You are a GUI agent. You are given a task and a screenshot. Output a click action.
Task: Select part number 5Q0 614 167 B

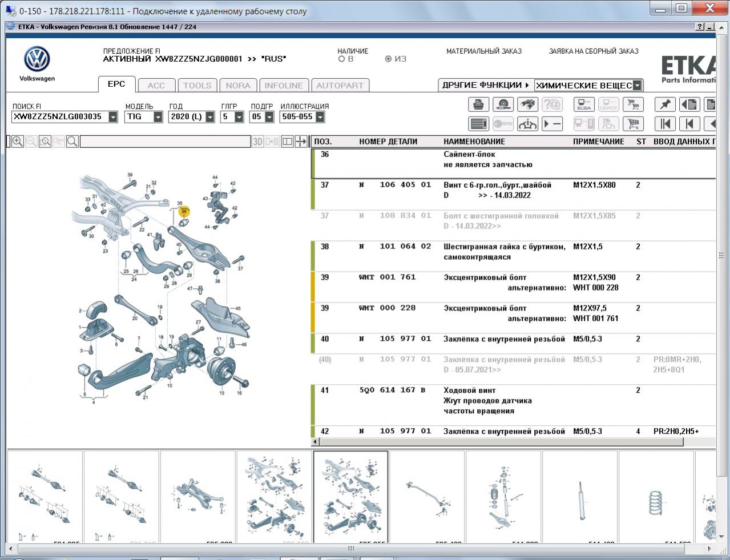(393, 390)
